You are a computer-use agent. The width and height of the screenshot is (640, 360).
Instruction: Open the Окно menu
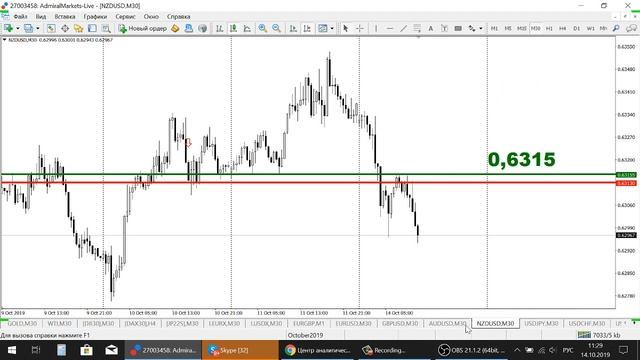click(151, 17)
